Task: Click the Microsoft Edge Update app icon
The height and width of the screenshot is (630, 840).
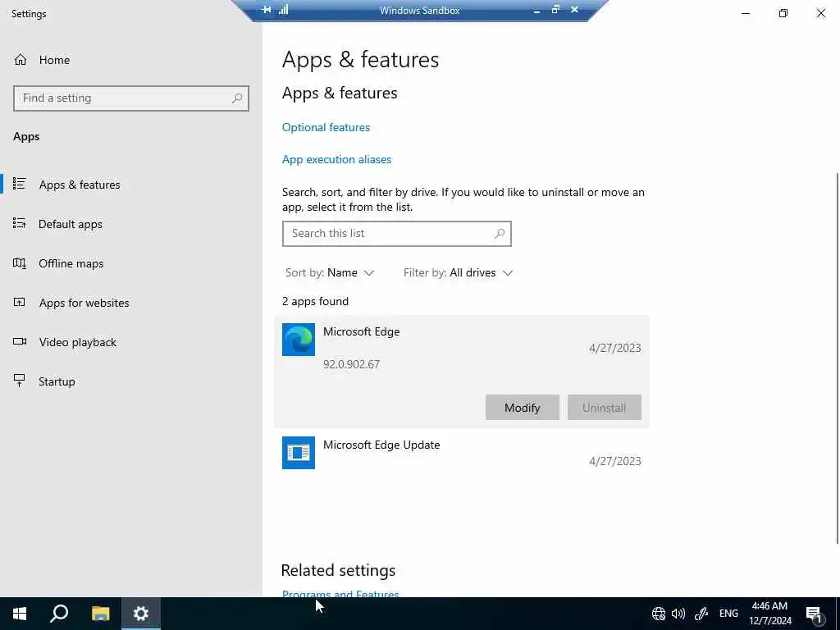Action: [x=299, y=453]
